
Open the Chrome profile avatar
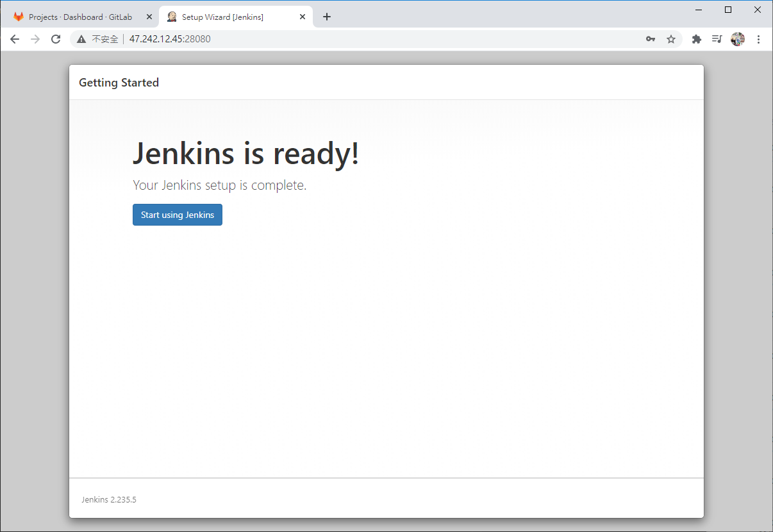coord(738,39)
